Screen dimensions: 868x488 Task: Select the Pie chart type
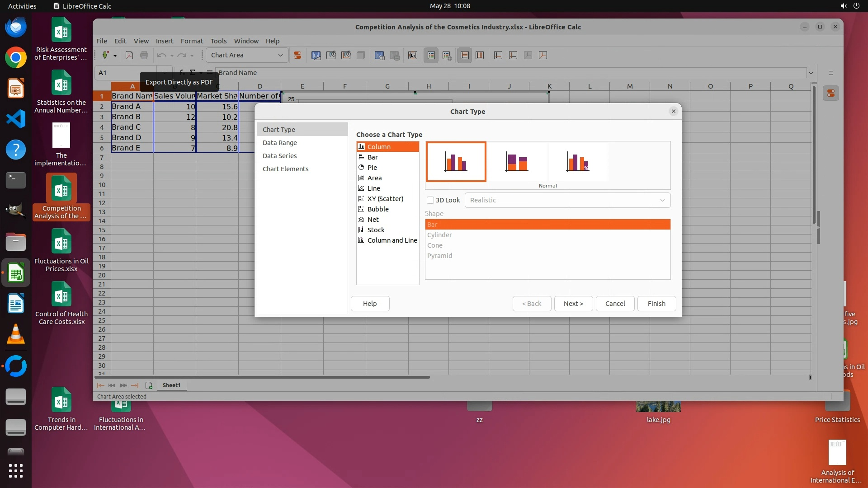coord(372,168)
